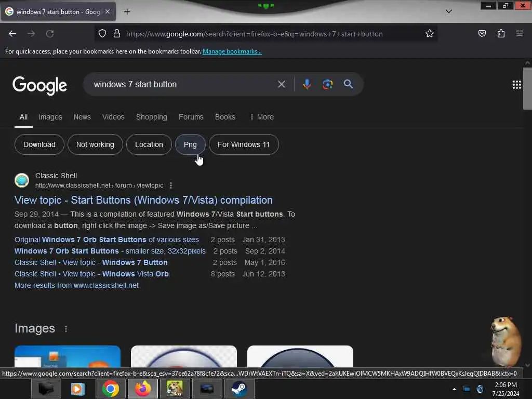Open the Firefox hamburger menu
Screen dimensions: 532x399
click(520, 33)
